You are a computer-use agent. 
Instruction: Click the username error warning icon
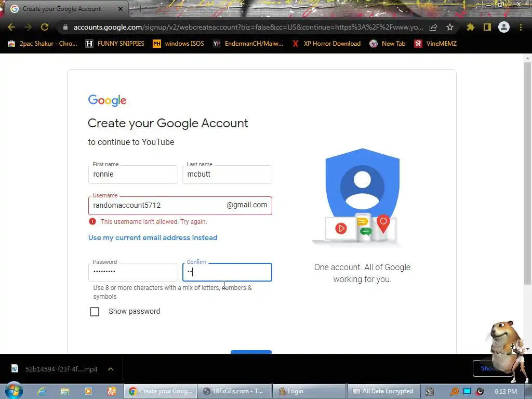92,221
